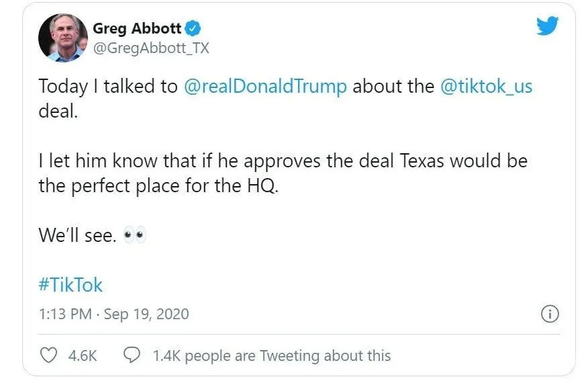588x379 pixels.
Task: Like the tweet with the heart icon
Action: tap(49, 355)
